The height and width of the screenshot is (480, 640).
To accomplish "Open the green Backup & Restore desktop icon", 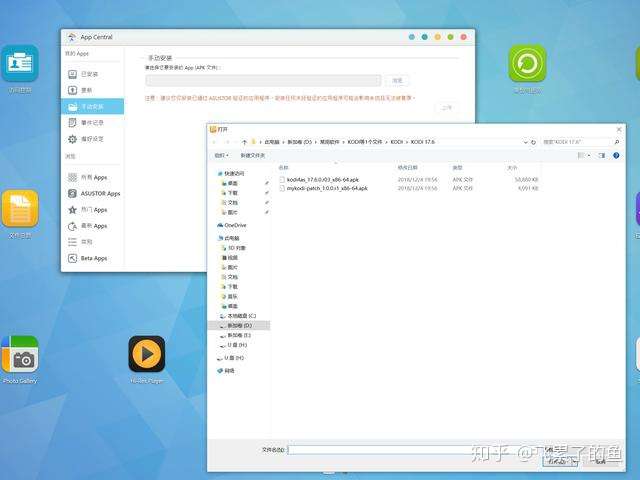I will pos(527,64).
